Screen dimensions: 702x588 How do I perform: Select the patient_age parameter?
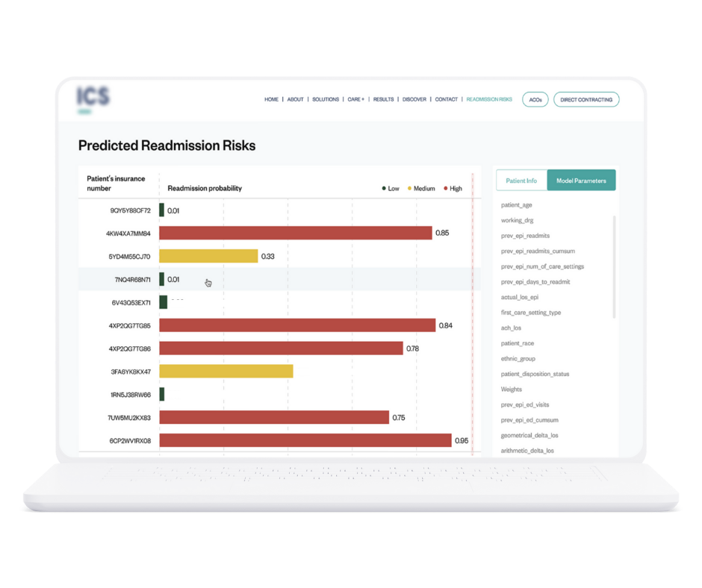[516, 205]
